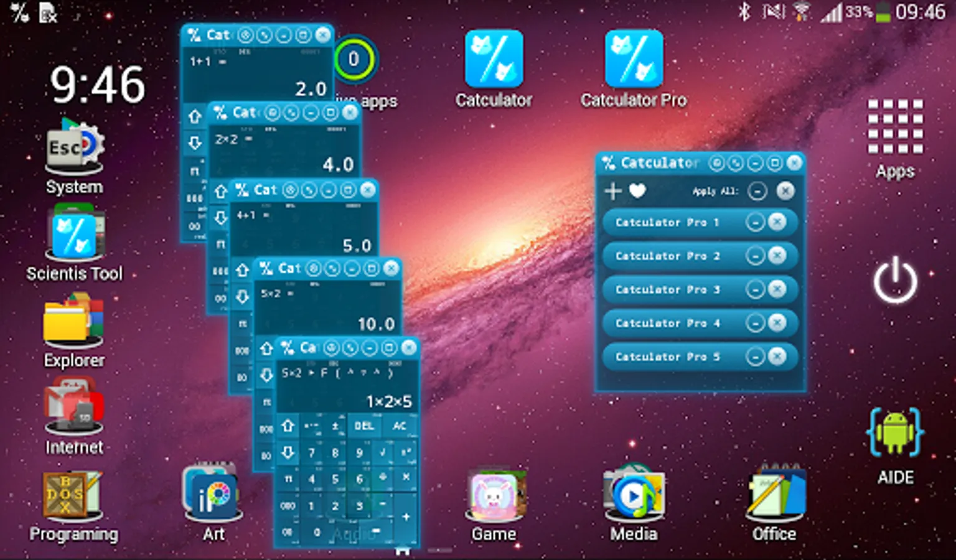Tap the divide key on front calculator
The image size is (956, 560).
coord(383,478)
